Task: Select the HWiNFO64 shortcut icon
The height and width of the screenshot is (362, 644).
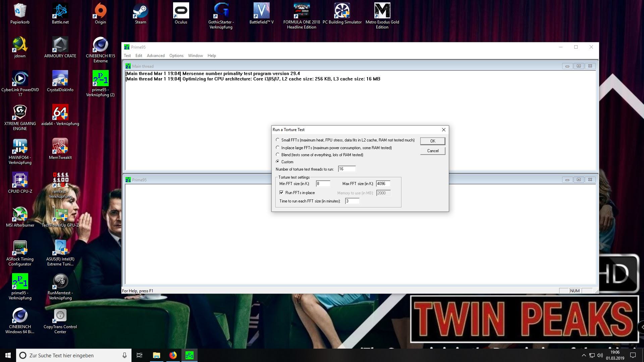Action: (x=20, y=152)
